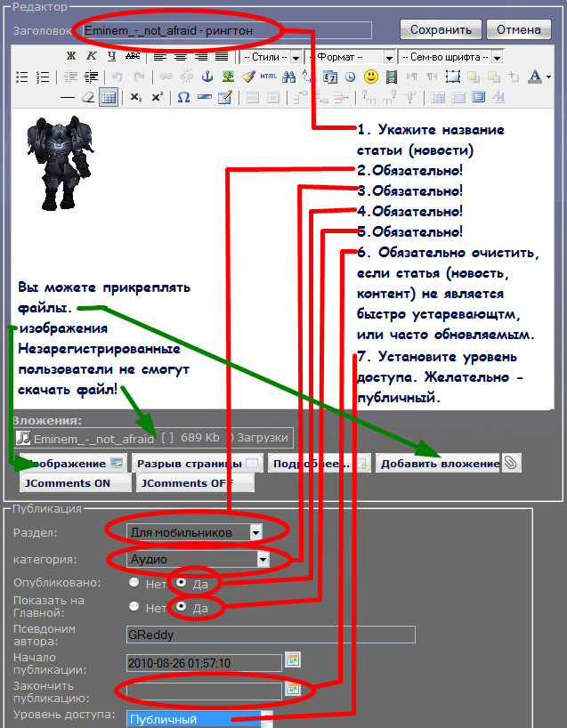Insert an emoticon with the smiley icon
567x728 pixels.
[371, 77]
